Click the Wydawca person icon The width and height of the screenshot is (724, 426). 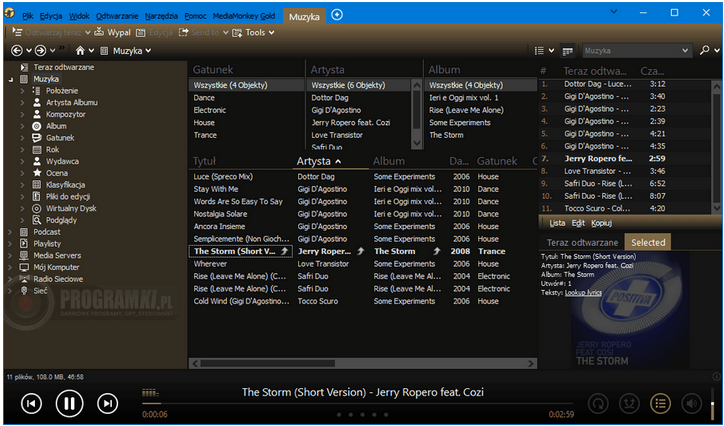[x=37, y=162]
